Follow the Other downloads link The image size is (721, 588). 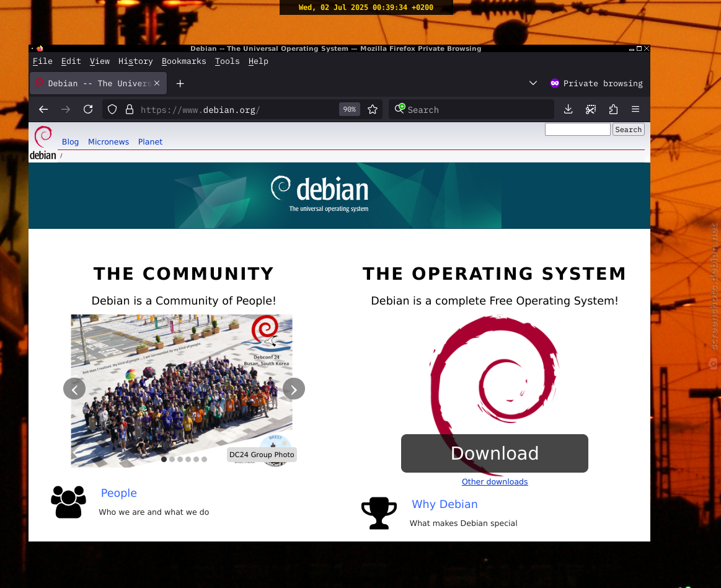[495, 482]
